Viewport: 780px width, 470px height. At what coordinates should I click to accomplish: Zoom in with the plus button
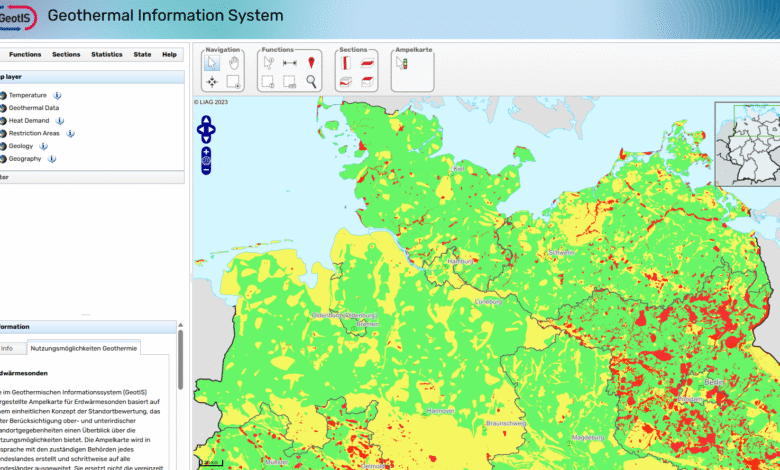coord(206,152)
